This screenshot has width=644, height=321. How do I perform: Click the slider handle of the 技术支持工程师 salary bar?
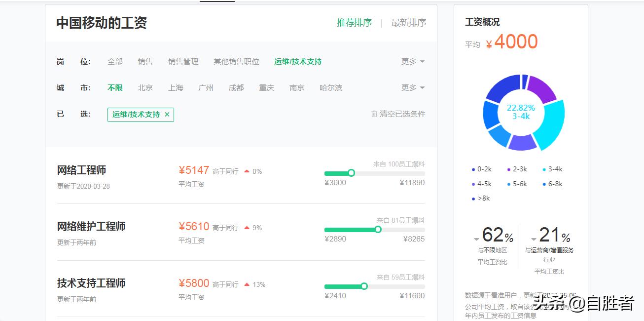(364, 286)
